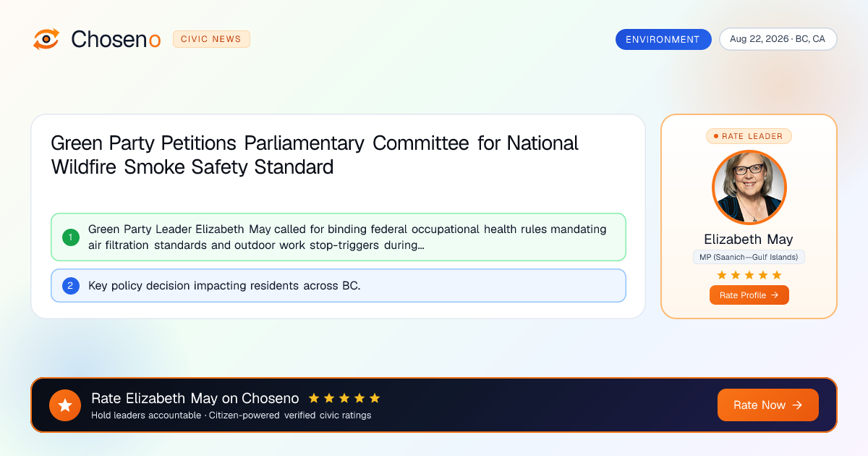Screen dimensions: 868x456
Task: Click the orange star circle icon in banner
Action: click(65, 405)
